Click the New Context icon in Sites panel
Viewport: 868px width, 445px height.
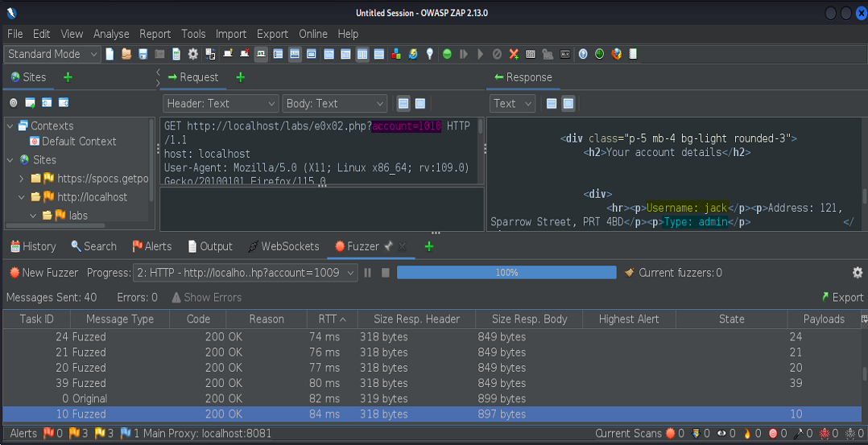tap(31, 103)
